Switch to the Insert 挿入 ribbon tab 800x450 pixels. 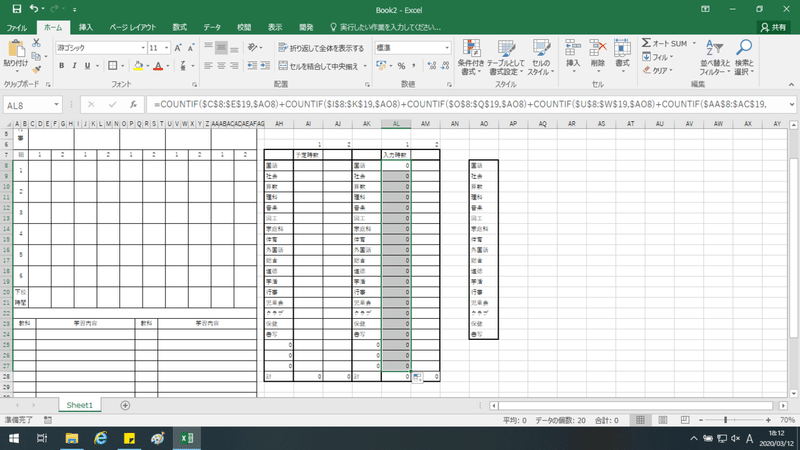[x=86, y=28]
